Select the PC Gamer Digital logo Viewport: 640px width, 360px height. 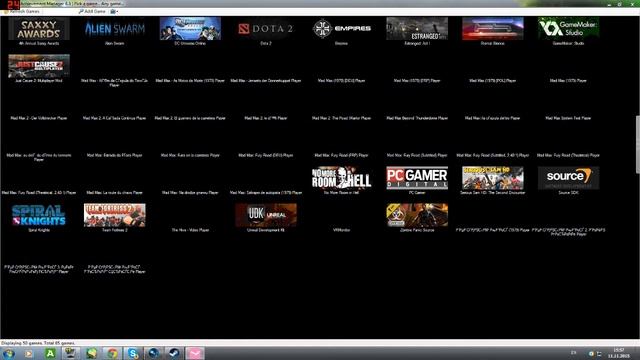[417, 178]
